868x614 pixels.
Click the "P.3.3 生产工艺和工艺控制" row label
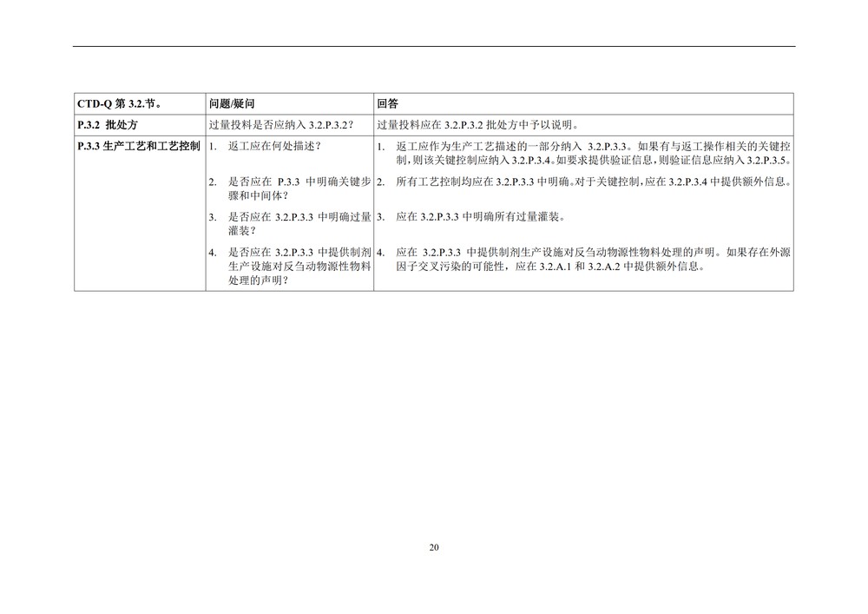click(139, 146)
